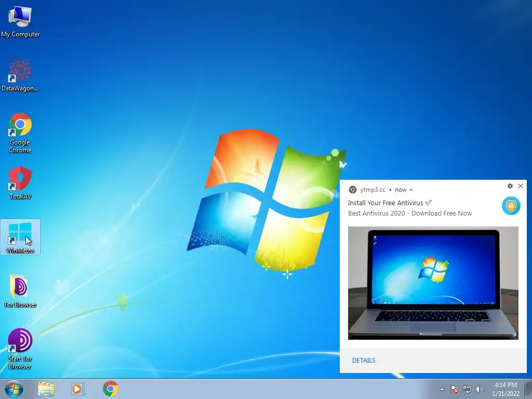
Task: Select the WinMetro desktop shortcut
Action: click(x=20, y=237)
